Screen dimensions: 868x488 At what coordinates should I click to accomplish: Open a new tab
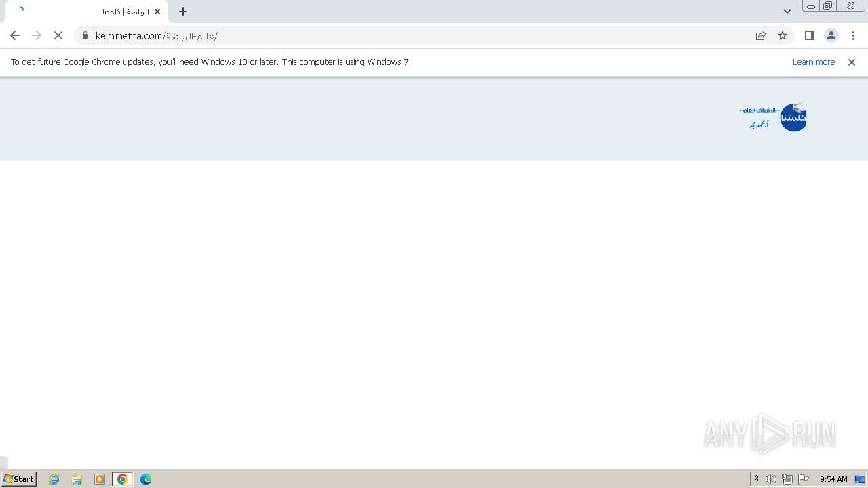coord(183,12)
